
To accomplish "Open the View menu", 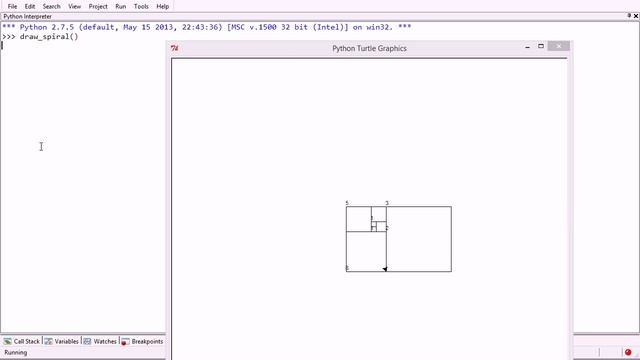I will tap(74, 7).
